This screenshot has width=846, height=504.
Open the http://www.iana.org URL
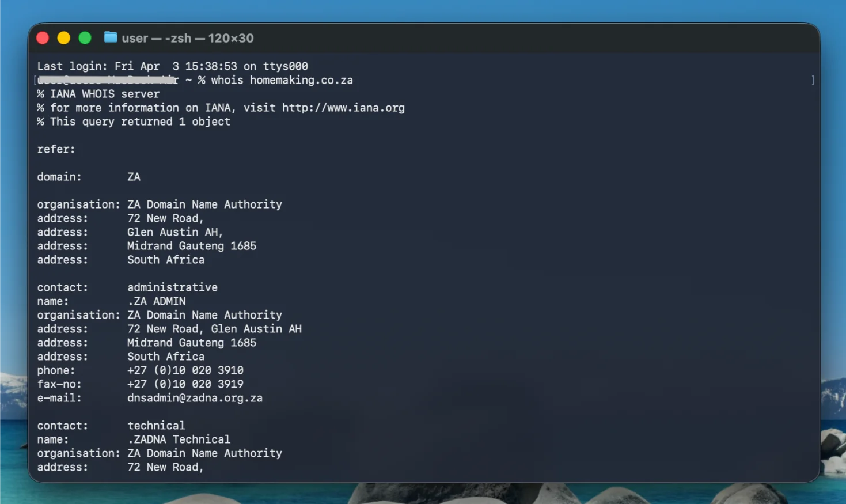(343, 108)
